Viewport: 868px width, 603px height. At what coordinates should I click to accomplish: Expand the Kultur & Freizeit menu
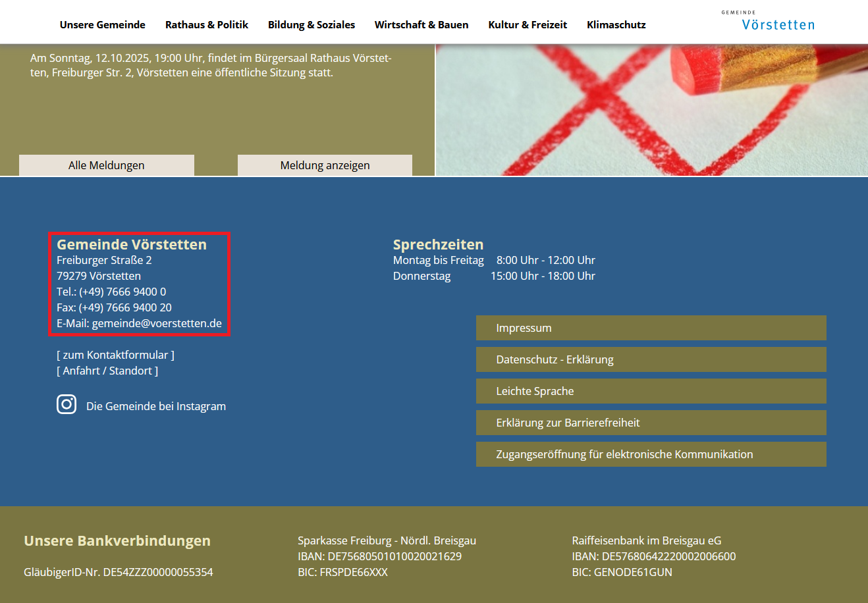[528, 25]
